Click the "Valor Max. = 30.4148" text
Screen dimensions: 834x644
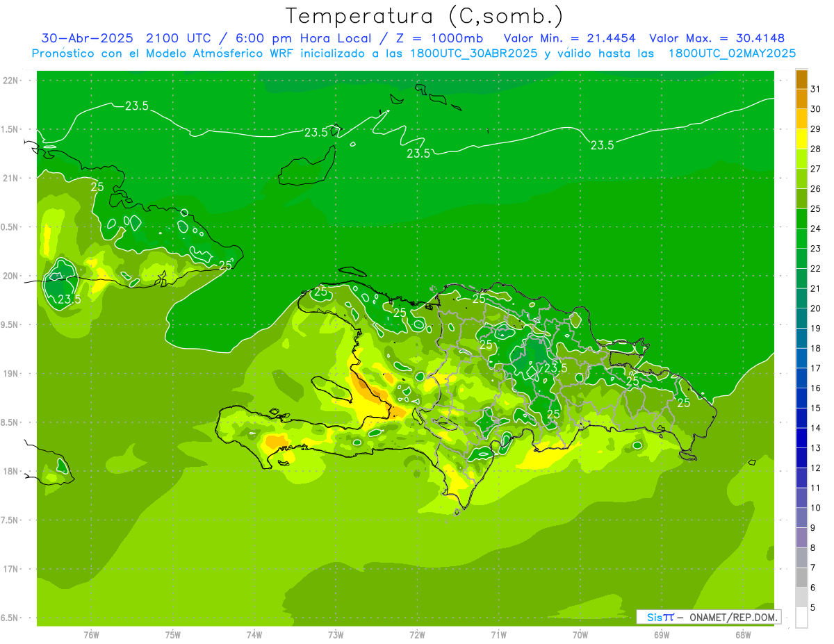point(717,38)
